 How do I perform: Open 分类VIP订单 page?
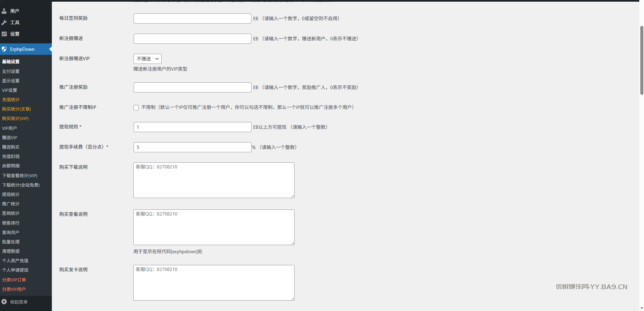(14, 280)
